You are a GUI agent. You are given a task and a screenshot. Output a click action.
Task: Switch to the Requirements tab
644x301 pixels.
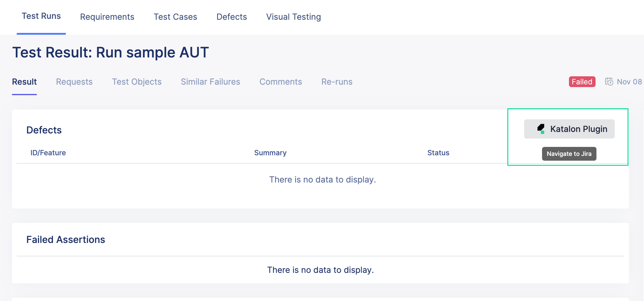coord(107,17)
